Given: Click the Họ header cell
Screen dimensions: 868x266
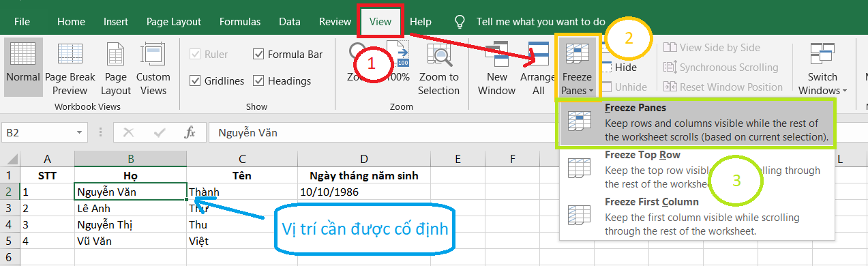Looking at the screenshot, I should (130, 176).
